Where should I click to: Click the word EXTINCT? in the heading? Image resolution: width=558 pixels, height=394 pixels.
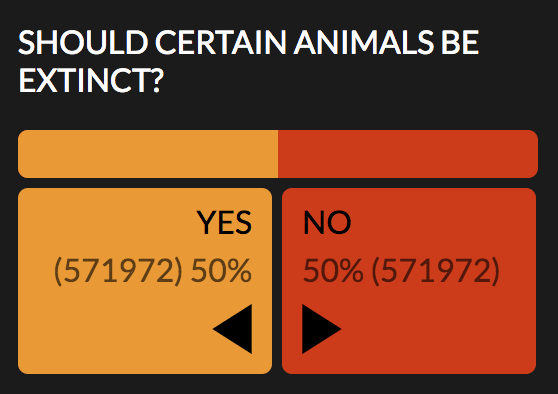(x=91, y=80)
